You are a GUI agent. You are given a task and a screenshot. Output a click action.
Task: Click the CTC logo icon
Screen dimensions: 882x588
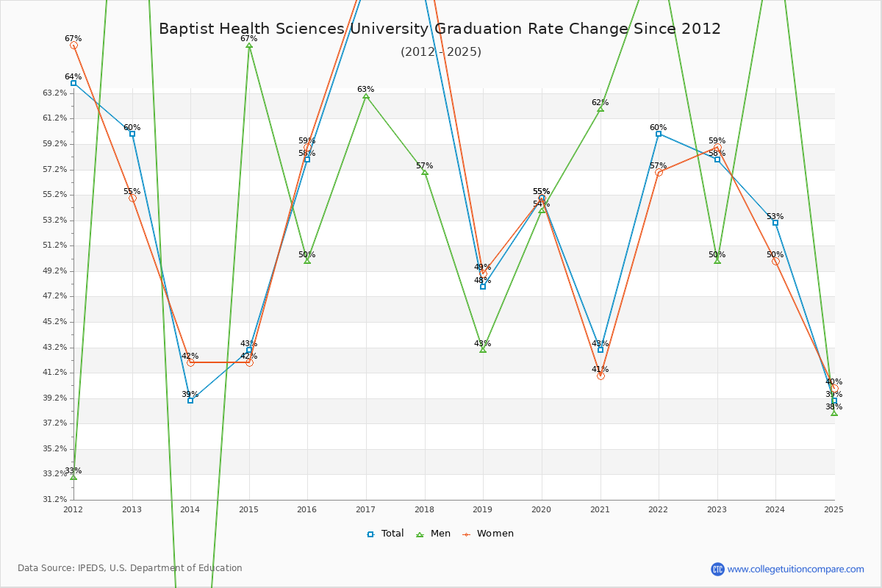[717, 569]
